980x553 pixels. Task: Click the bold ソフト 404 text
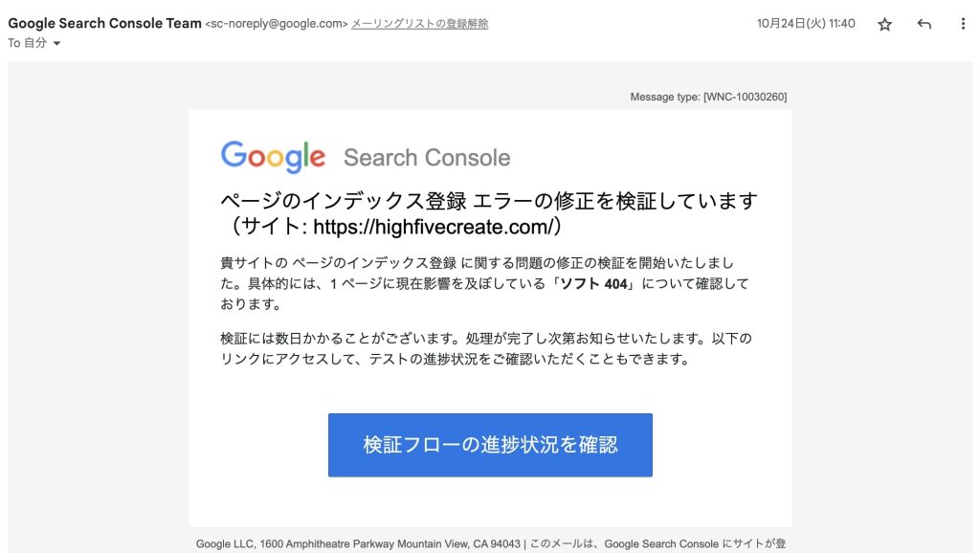[593, 284]
